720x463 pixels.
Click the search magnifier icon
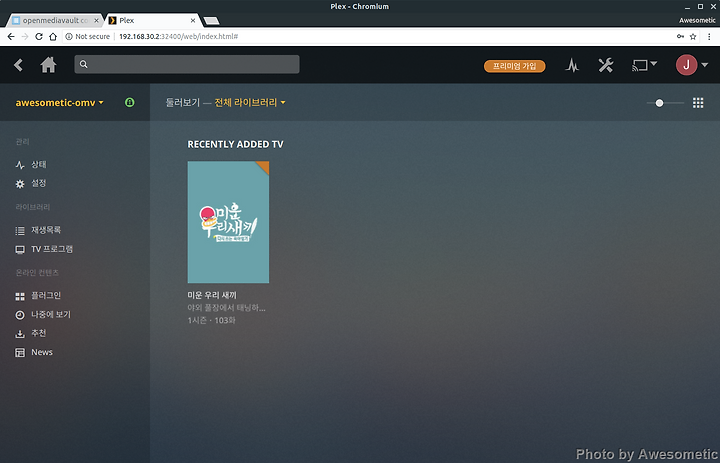[x=84, y=64]
